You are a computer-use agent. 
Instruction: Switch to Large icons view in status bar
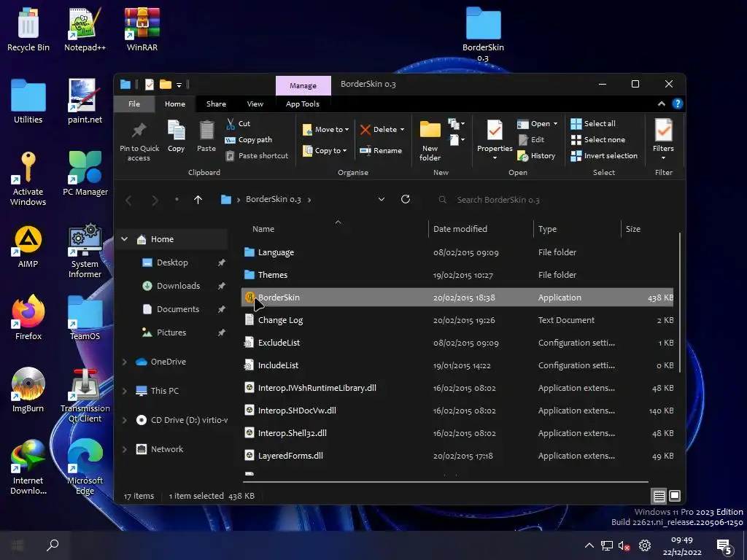pos(675,496)
